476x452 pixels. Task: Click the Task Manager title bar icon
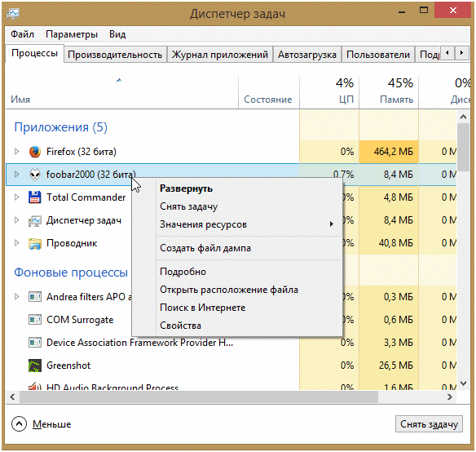point(14,14)
